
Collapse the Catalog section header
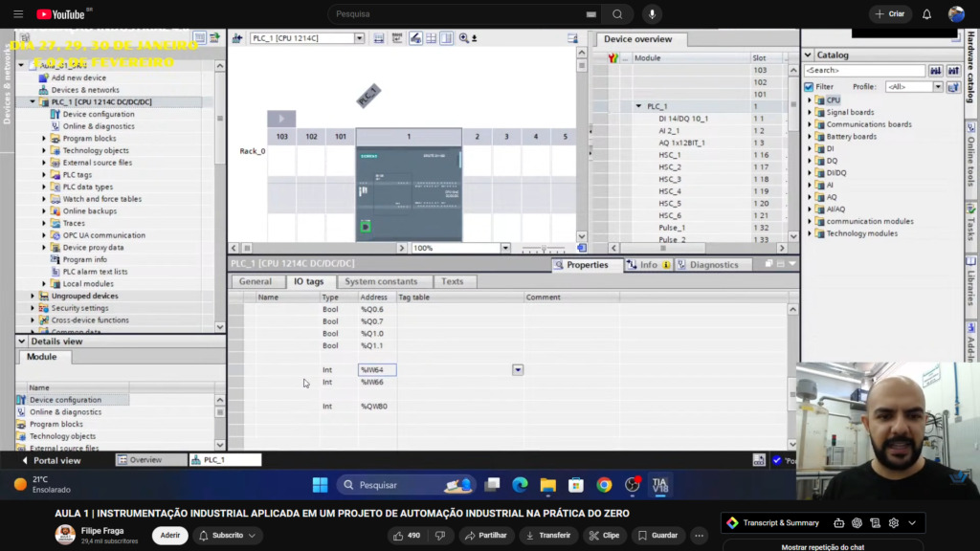coord(808,55)
